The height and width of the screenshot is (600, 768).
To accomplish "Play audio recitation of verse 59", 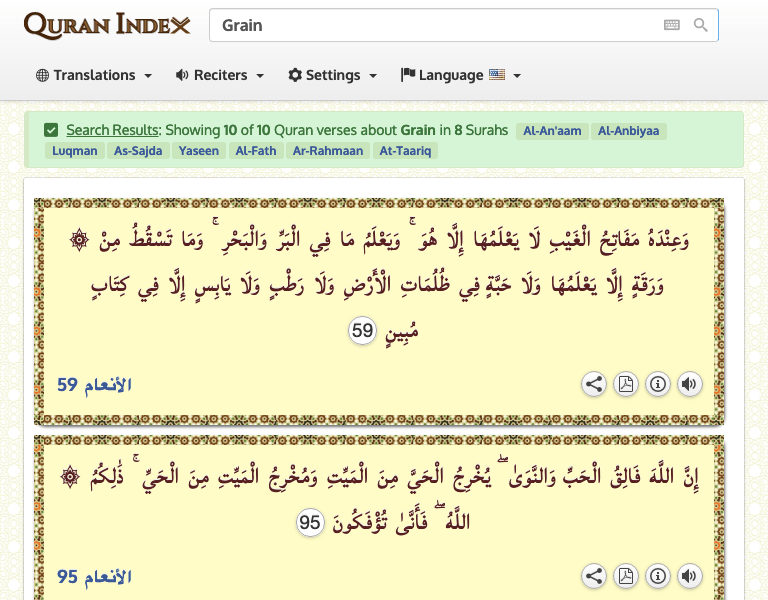I will click(x=688, y=384).
